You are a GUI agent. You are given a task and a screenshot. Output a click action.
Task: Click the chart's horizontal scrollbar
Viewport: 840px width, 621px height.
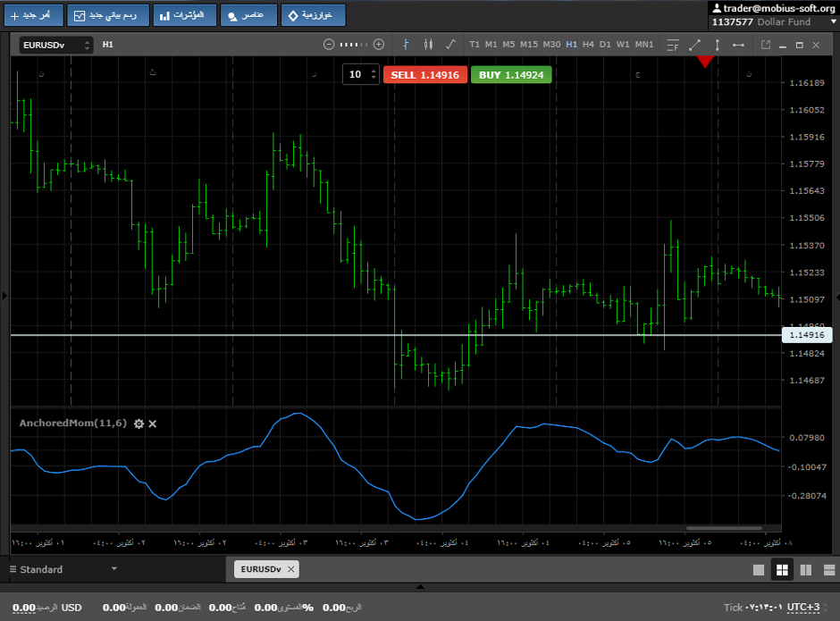click(725, 528)
